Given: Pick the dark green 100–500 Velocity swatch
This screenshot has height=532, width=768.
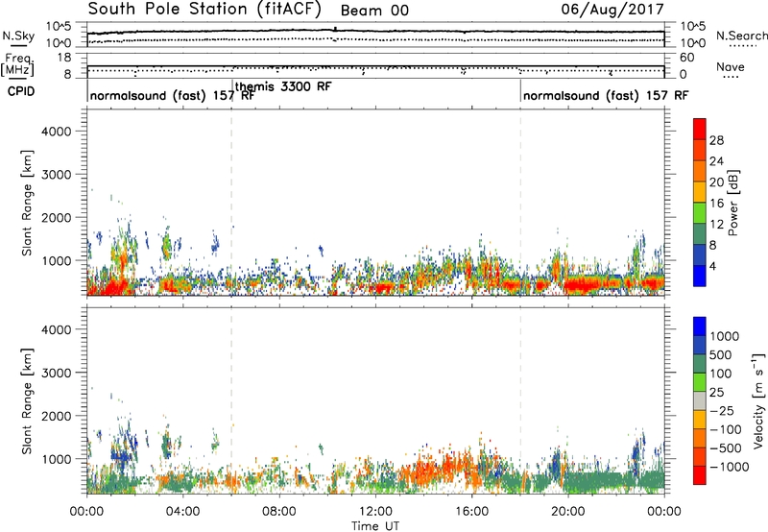Looking at the screenshot, I should pyautogui.click(x=700, y=364).
